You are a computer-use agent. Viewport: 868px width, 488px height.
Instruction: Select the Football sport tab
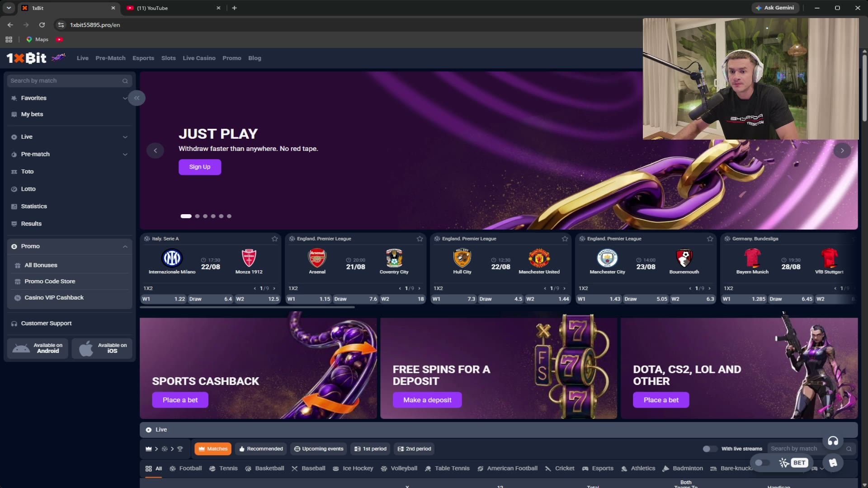coord(185,468)
